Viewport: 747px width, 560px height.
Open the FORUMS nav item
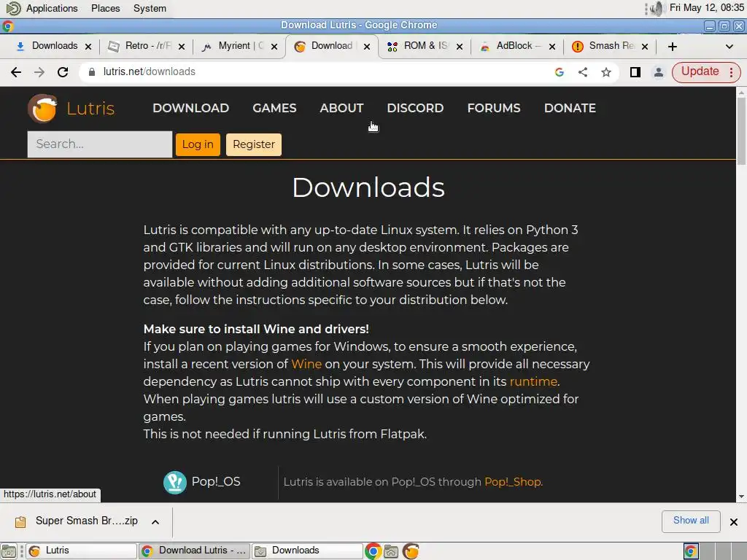(494, 108)
